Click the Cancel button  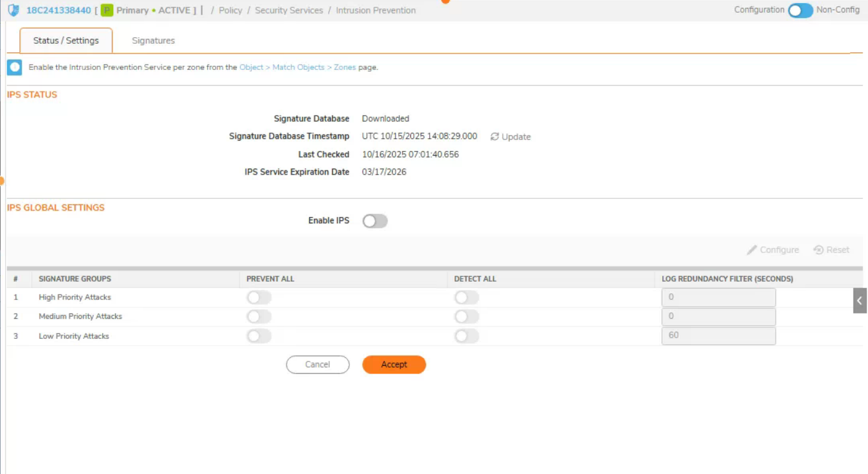(318, 364)
